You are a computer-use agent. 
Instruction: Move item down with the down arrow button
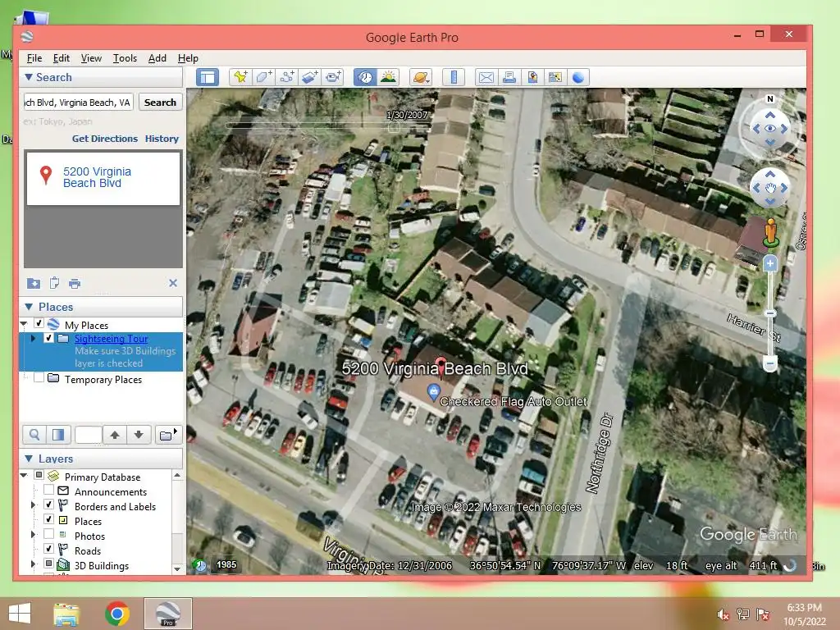click(x=139, y=435)
